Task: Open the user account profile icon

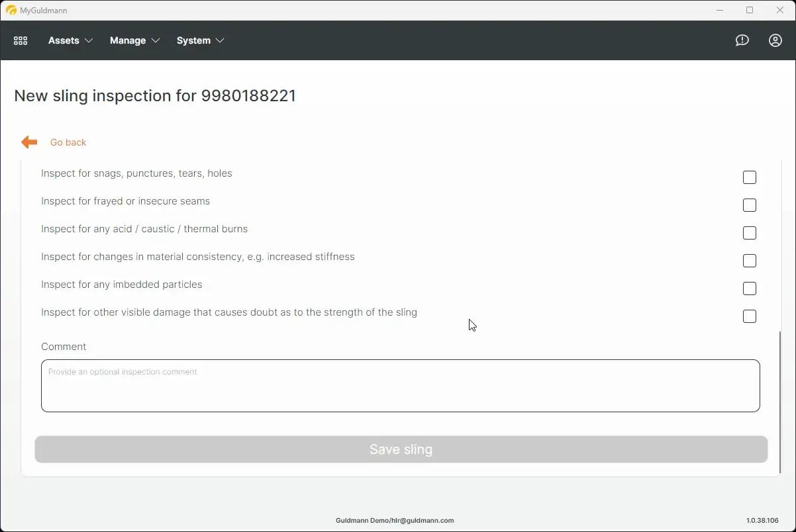Action: 775,40
